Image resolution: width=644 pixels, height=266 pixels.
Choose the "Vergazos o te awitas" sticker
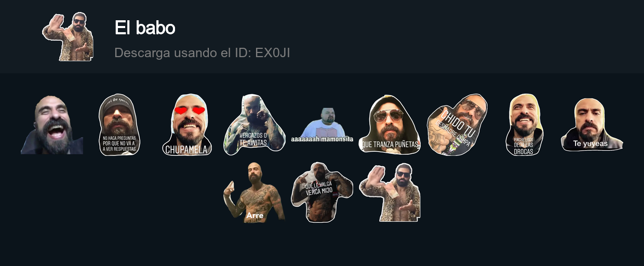[254, 125]
